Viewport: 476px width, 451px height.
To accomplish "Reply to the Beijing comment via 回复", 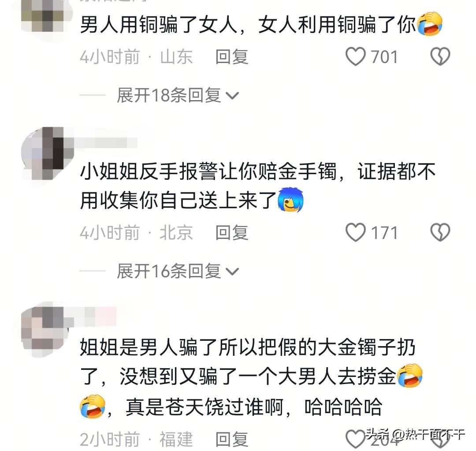I will 232,233.
